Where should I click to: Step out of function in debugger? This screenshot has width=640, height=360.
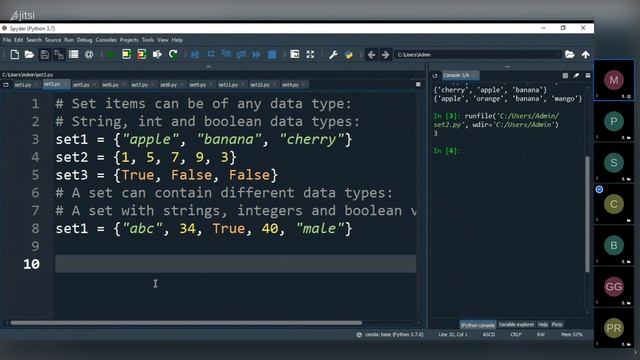[x=241, y=54]
